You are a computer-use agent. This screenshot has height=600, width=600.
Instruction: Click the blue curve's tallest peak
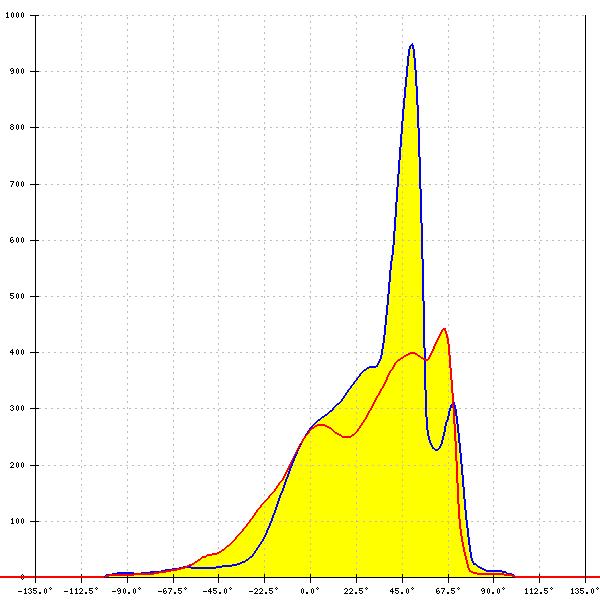tap(412, 44)
